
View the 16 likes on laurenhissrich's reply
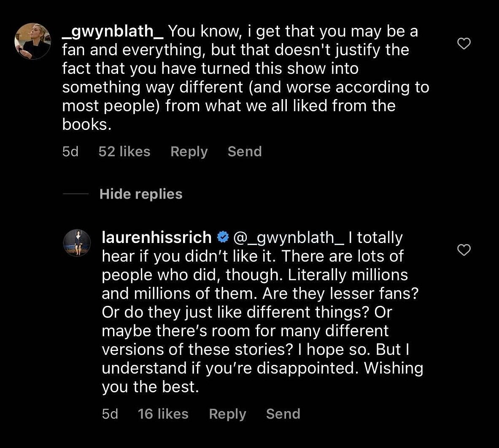[163, 414]
